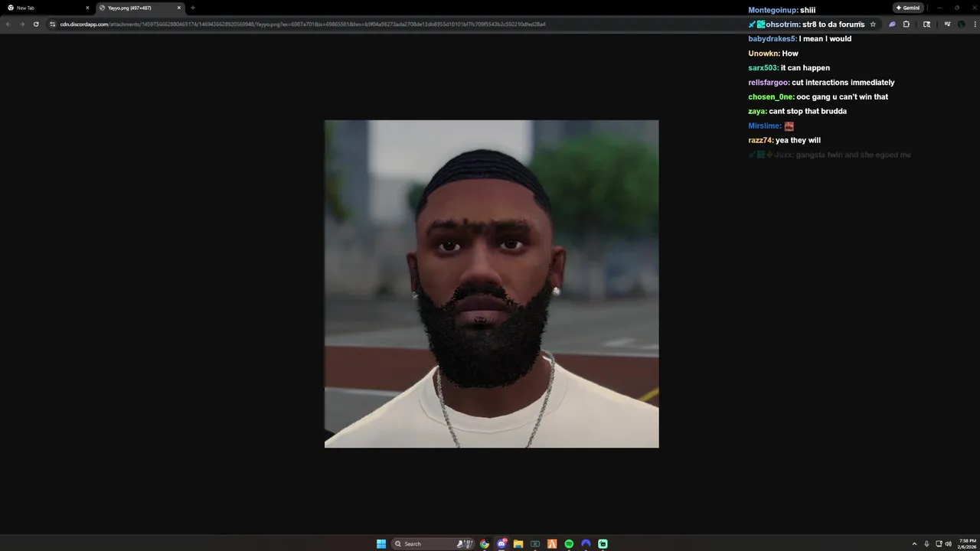Open the Gemini button in title bar

pyautogui.click(x=907, y=8)
